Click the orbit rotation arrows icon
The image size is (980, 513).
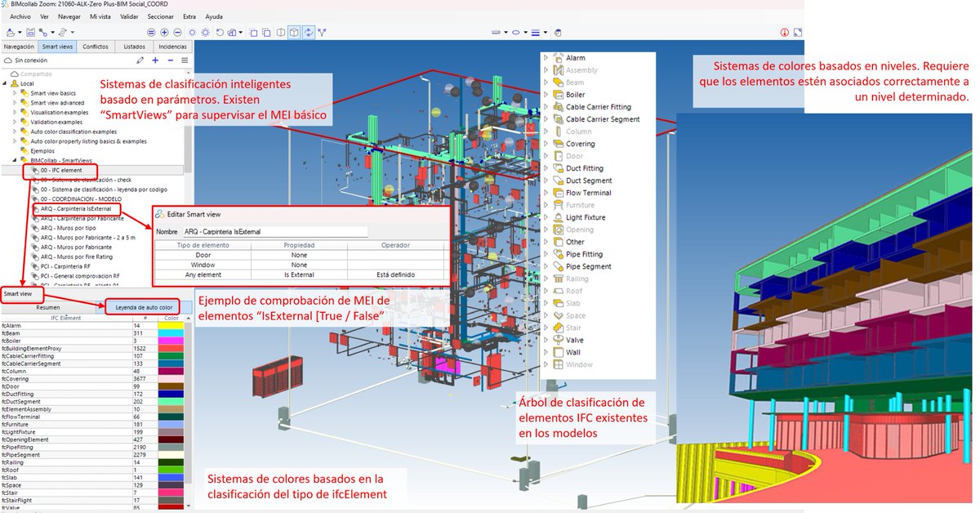pos(309,33)
